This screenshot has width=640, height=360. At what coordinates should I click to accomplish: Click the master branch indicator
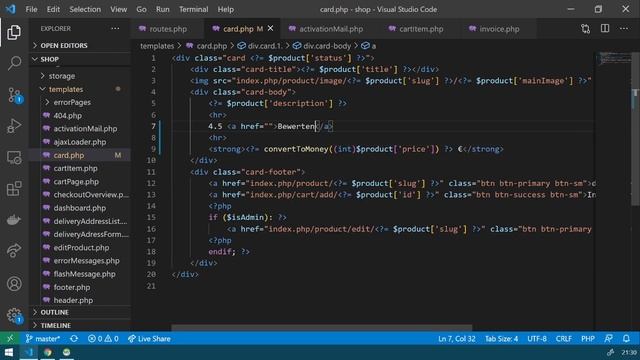coord(42,338)
